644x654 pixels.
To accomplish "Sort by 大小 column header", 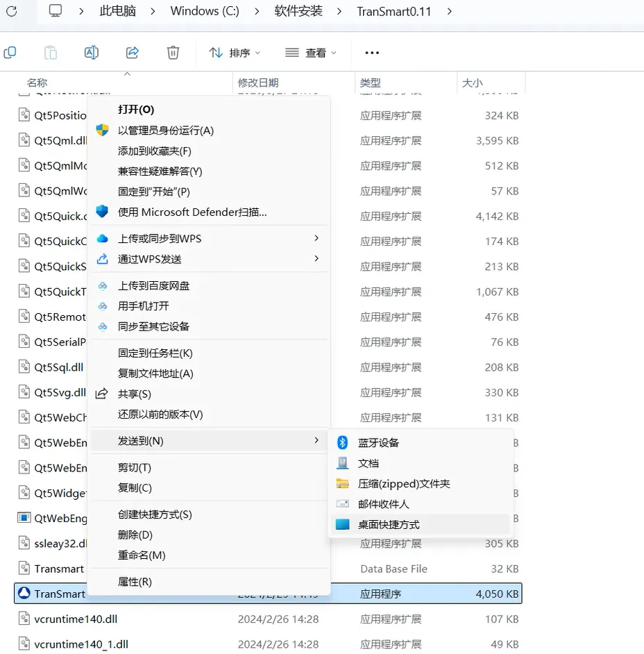I will click(473, 83).
